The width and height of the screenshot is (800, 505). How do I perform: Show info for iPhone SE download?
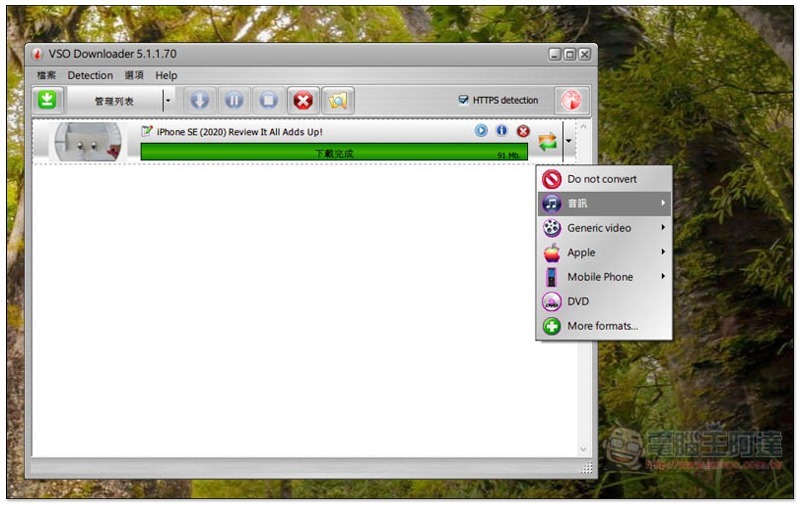(x=502, y=131)
